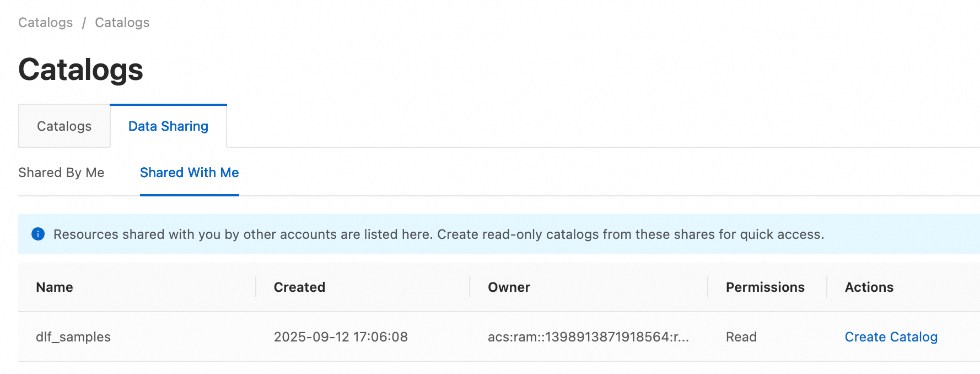Viewport: 980px width, 374px height.
Task: Click the 2025-09-12 creation timestamp
Action: 341,336
